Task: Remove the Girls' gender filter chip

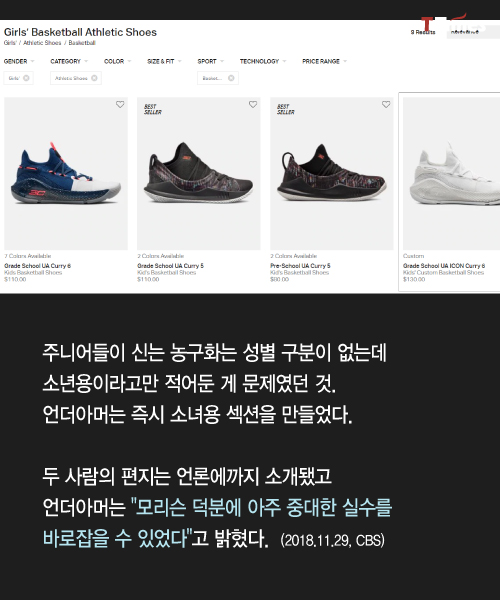Action: click(26, 78)
